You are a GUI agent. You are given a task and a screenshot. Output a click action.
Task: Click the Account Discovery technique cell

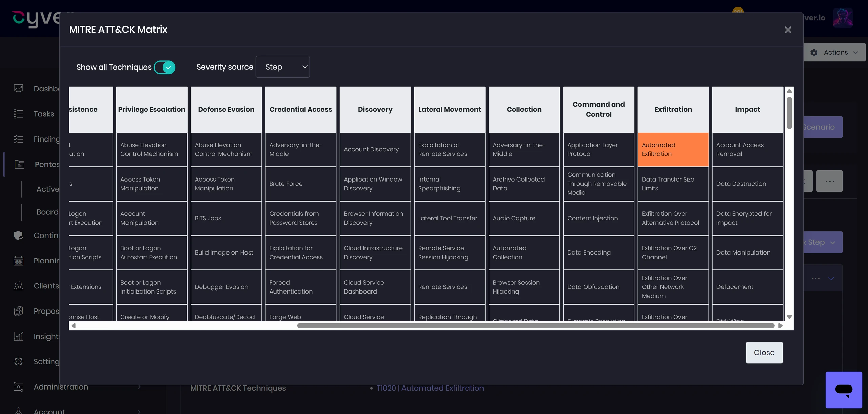point(375,149)
